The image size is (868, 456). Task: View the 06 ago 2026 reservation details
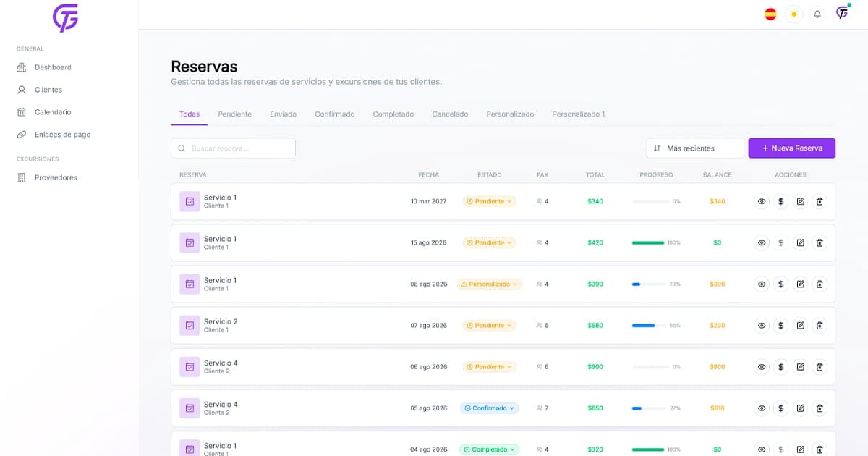click(762, 366)
